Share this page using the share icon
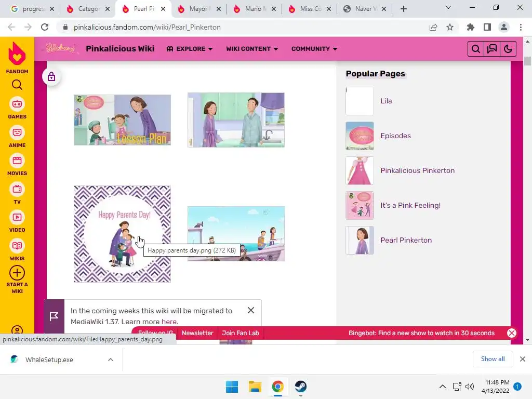 tap(433, 27)
